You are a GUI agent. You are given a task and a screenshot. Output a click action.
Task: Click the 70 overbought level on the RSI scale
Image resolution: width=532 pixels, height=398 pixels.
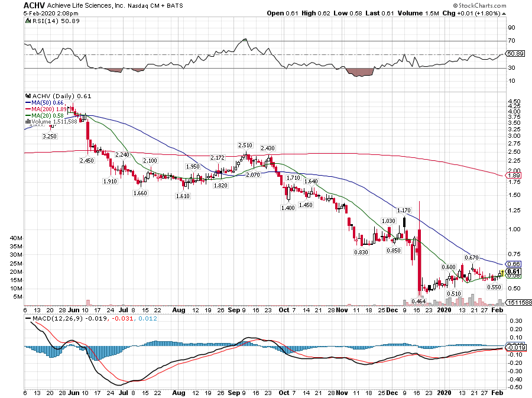tap(511, 41)
